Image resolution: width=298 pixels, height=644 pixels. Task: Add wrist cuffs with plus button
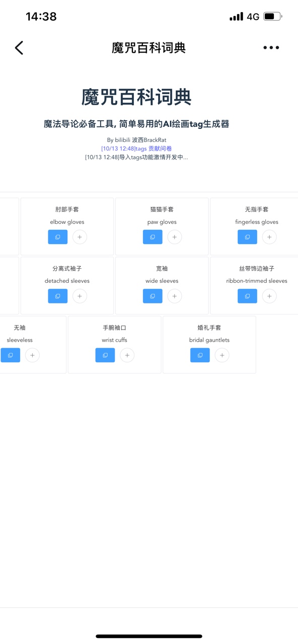click(x=127, y=355)
